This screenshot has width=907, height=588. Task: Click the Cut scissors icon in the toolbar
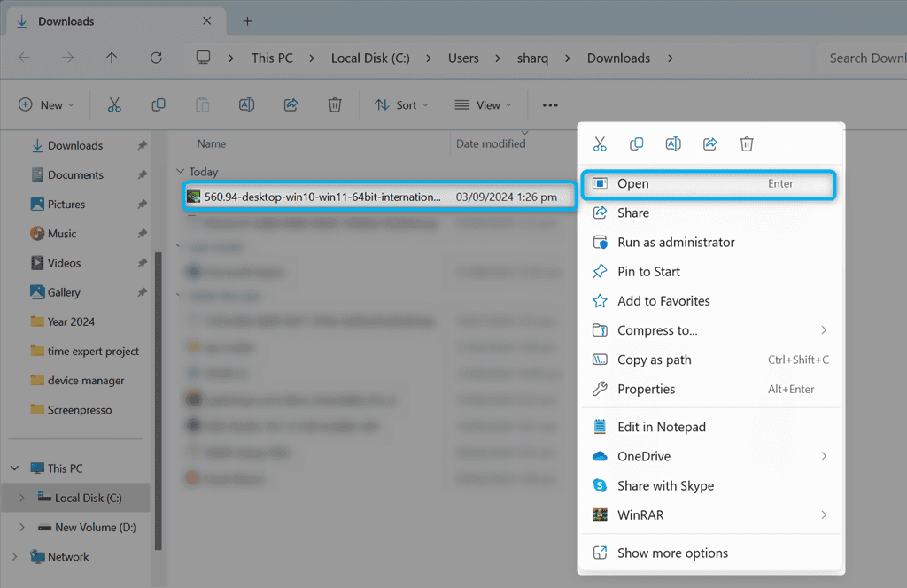coord(114,104)
